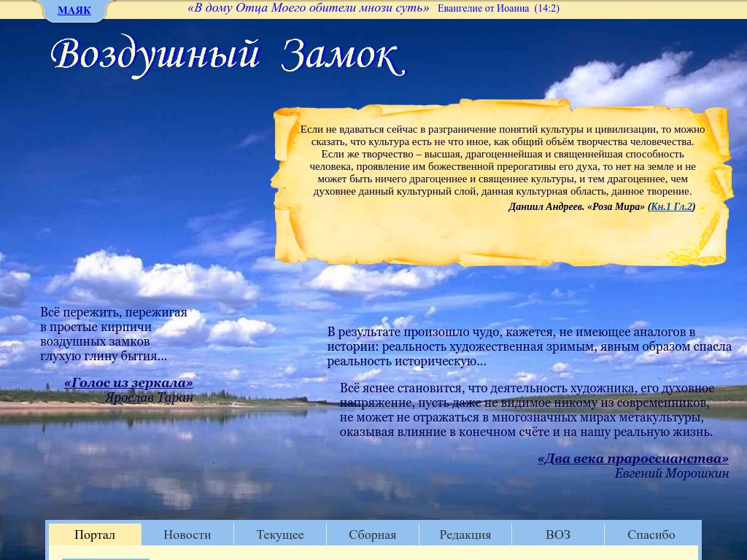Switch to the Новости tab

click(187, 534)
